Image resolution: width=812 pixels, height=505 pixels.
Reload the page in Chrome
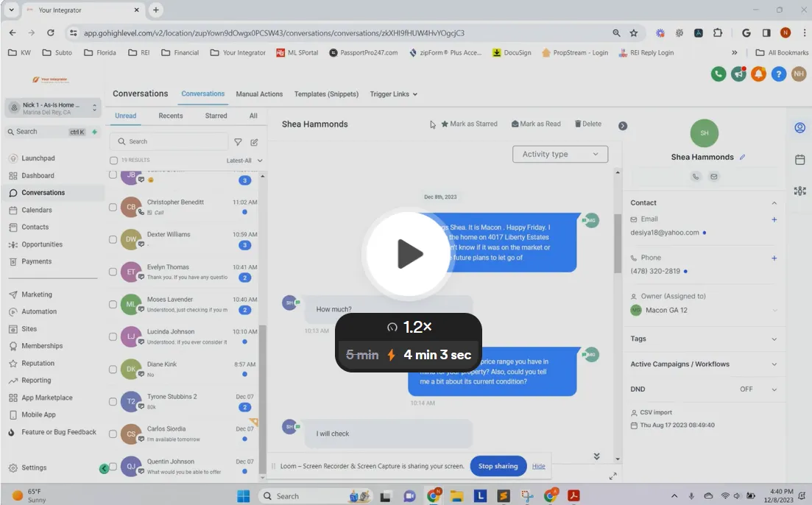click(50, 32)
